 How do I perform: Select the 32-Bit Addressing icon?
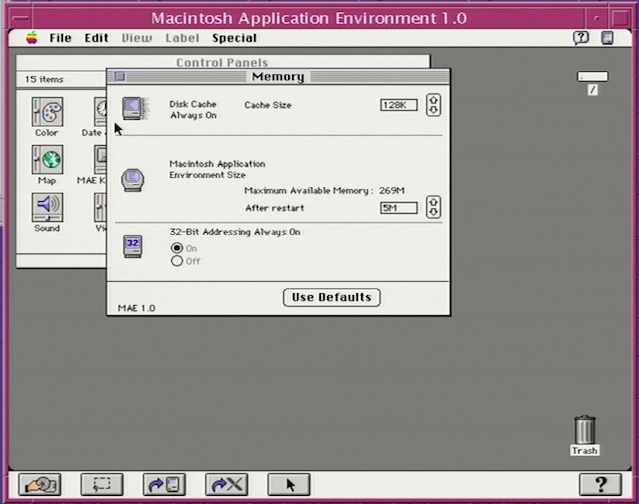(132, 246)
